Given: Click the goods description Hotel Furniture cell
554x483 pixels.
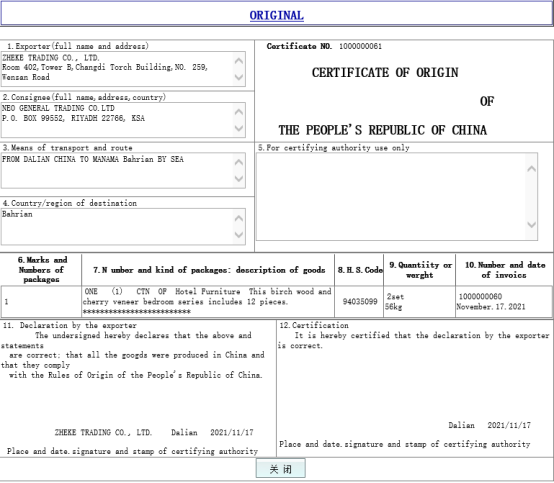Looking at the screenshot, I should pyautogui.click(x=207, y=301).
